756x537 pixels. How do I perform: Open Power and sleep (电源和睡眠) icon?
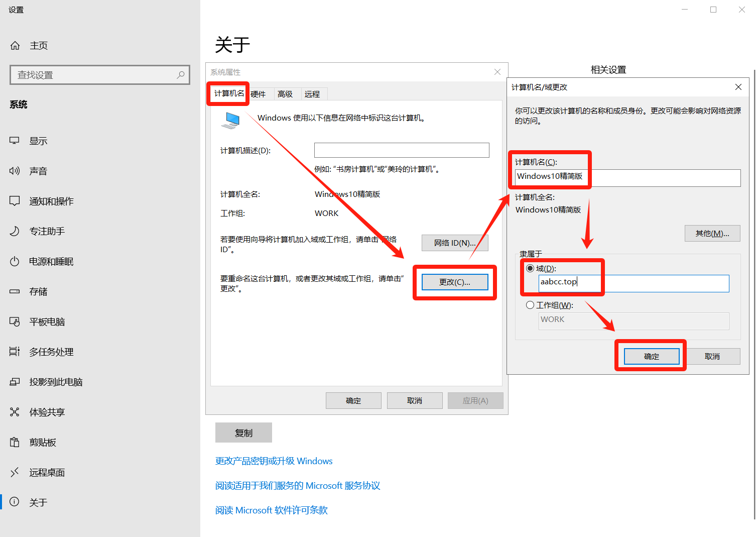[x=15, y=261]
